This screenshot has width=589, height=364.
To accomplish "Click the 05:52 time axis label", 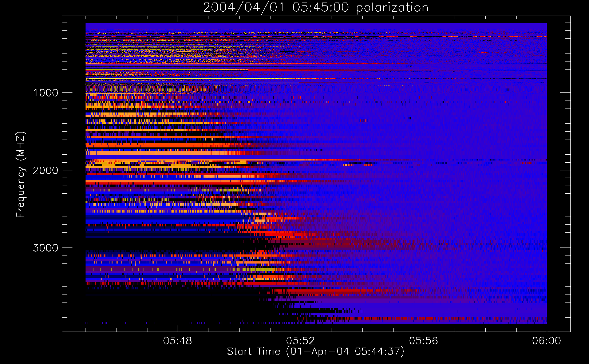I will pos(301,341).
